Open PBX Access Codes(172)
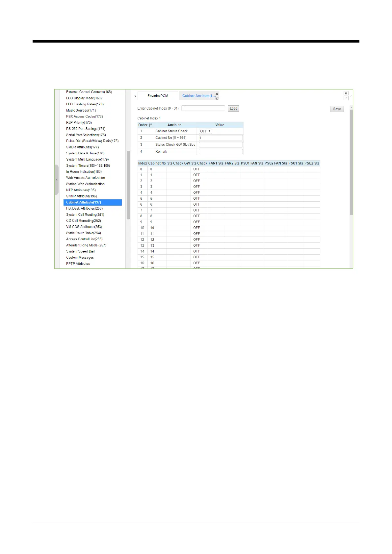The height and width of the screenshot is (554, 392). [85, 116]
